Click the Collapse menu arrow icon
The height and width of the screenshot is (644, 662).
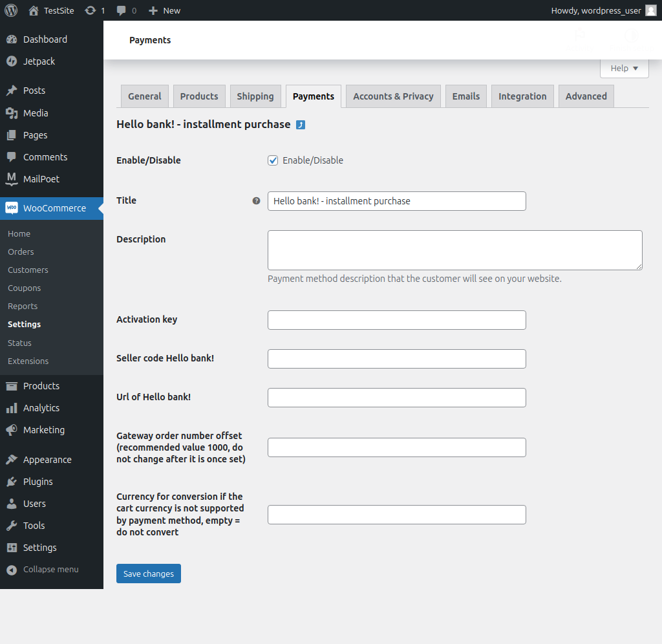pos(12,570)
